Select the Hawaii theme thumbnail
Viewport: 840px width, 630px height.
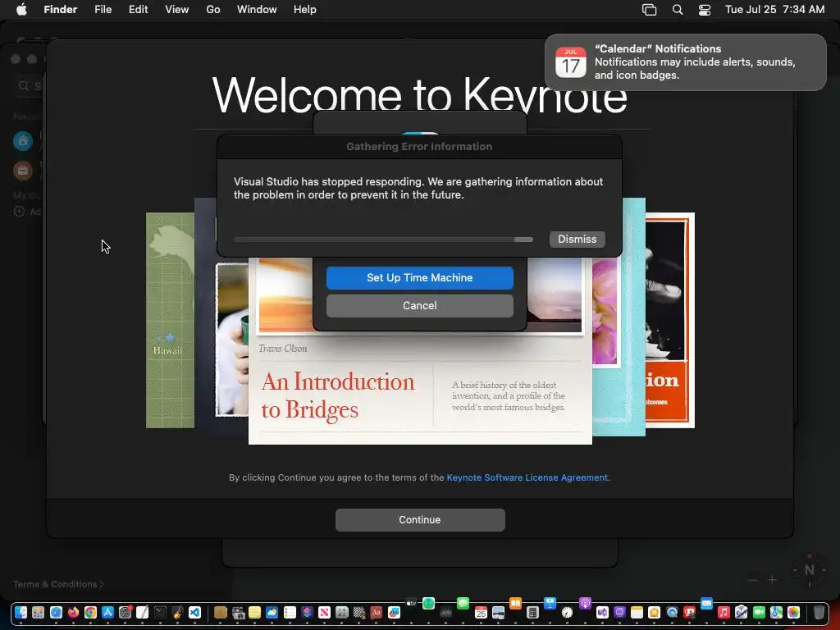(x=170, y=321)
